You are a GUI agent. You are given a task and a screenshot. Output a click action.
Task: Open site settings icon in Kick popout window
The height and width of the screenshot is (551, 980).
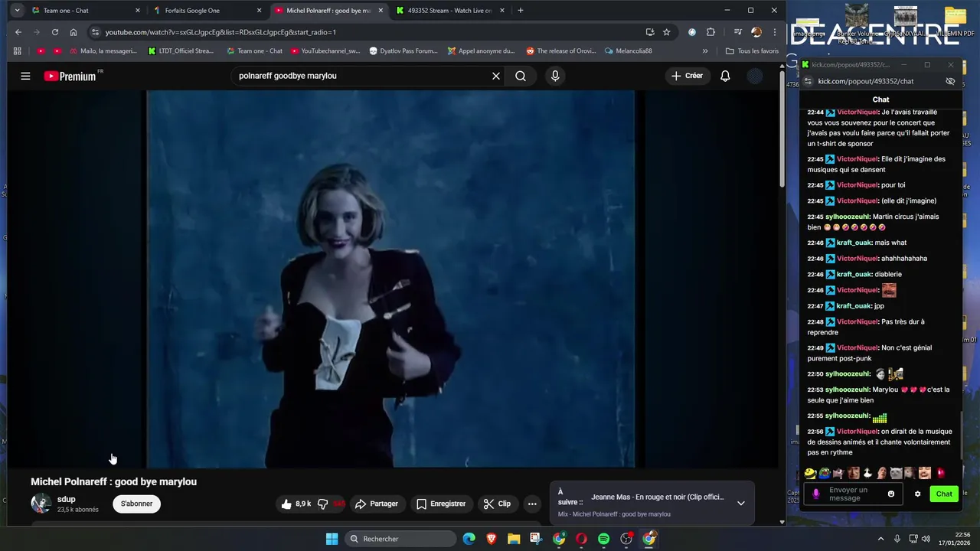(807, 81)
